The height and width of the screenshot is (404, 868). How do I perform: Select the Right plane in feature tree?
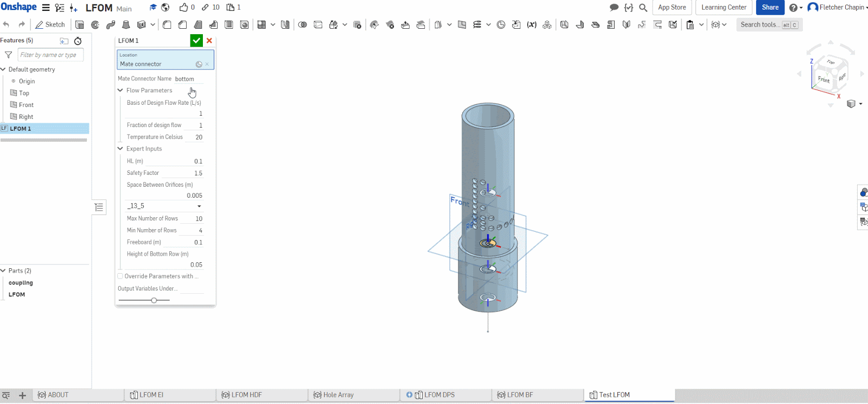click(26, 117)
